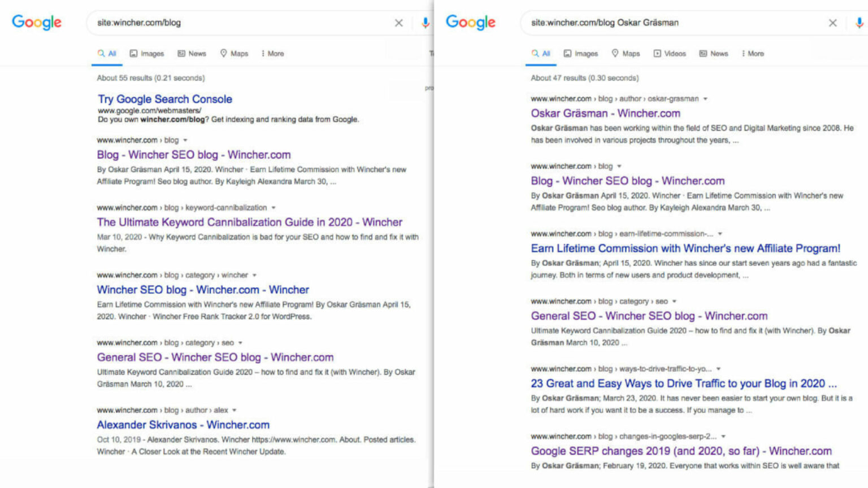The image size is (868, 488).
Task: Click the Oskar Gräsman - Wincher.com result
Action: (x=606, y=114)
